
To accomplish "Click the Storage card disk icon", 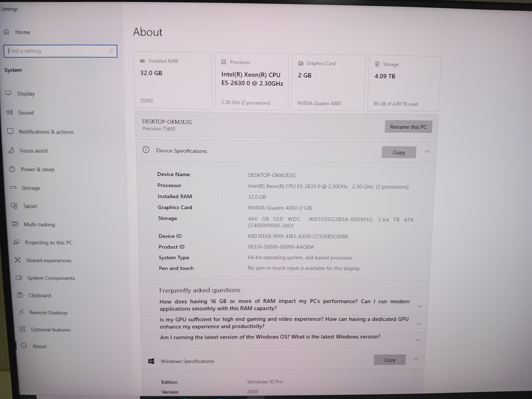I will click(377, 64).
